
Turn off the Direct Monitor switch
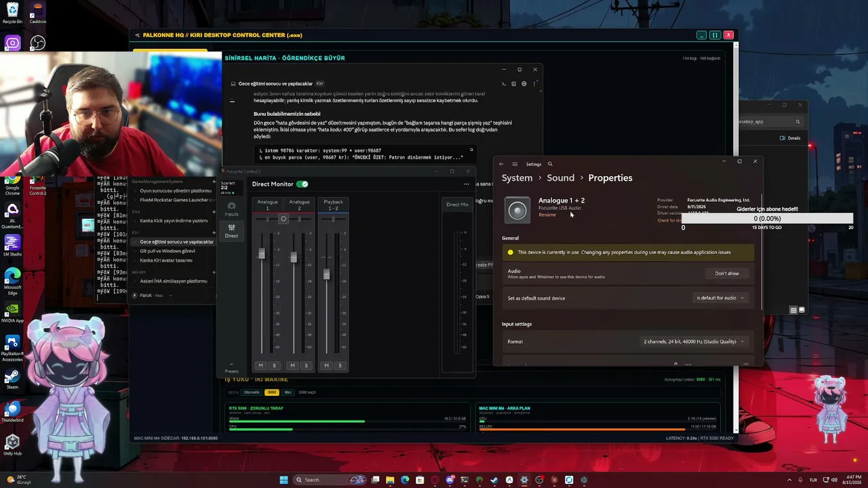click(x=302, y=184)
